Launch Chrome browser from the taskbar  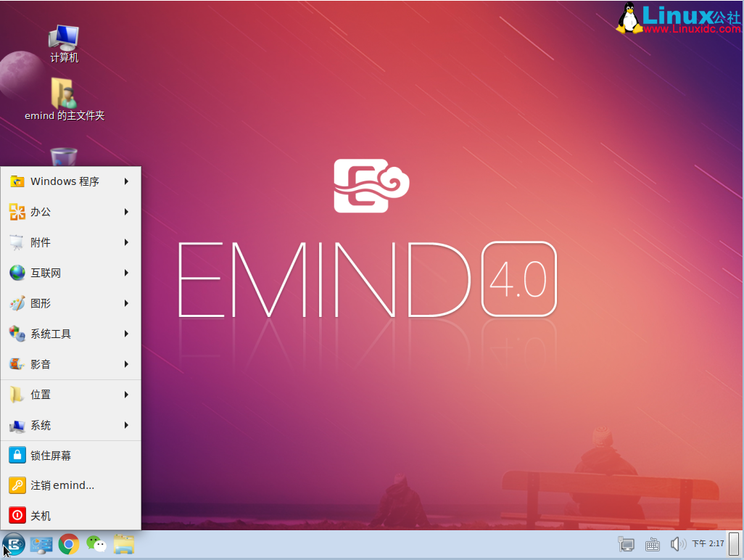(69, 544)
